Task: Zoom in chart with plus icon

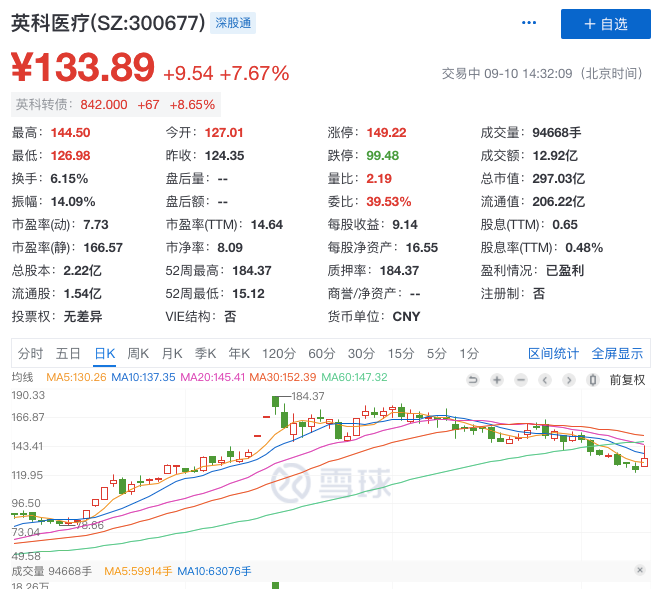Action: click(497, 380)
